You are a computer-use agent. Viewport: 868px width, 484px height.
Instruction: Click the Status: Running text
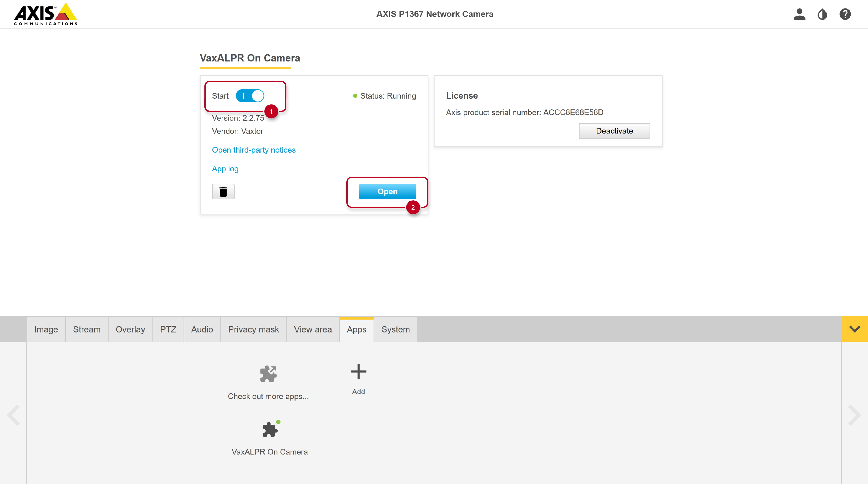pos(388,96)
